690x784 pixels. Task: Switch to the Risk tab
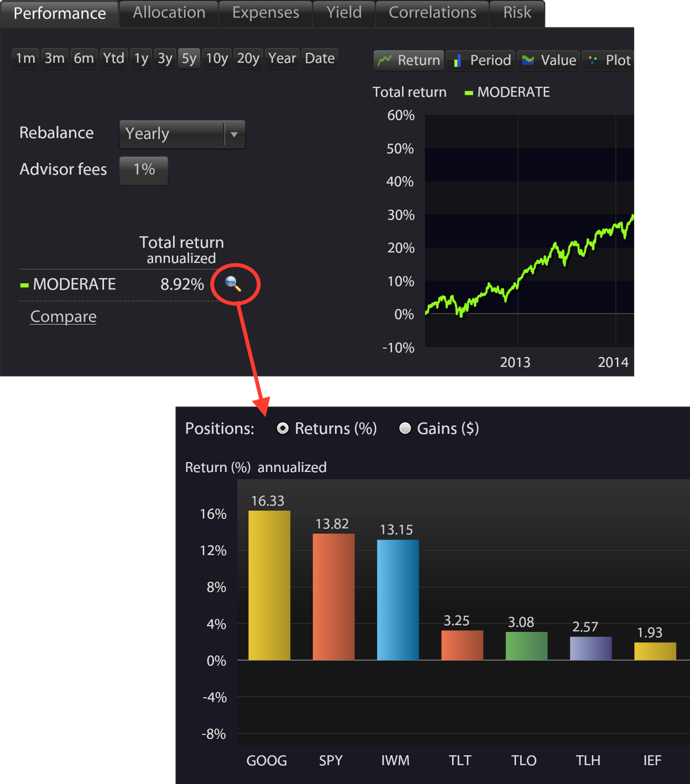(517, 13)
